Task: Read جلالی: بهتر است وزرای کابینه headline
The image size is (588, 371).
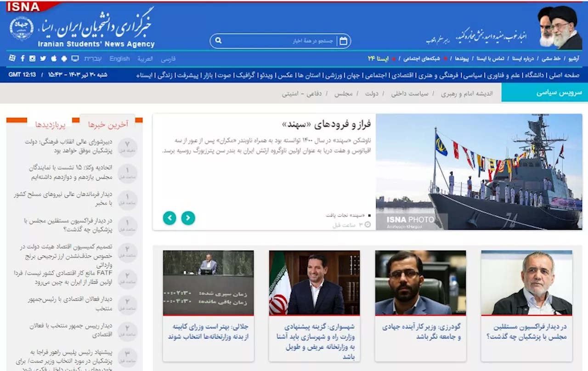Action: 208,331
